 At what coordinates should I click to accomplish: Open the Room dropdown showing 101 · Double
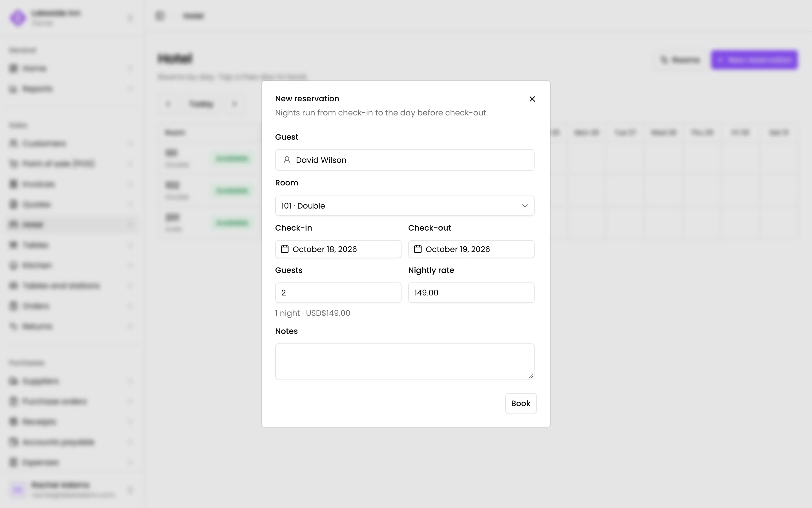click(x=405, y=206)
